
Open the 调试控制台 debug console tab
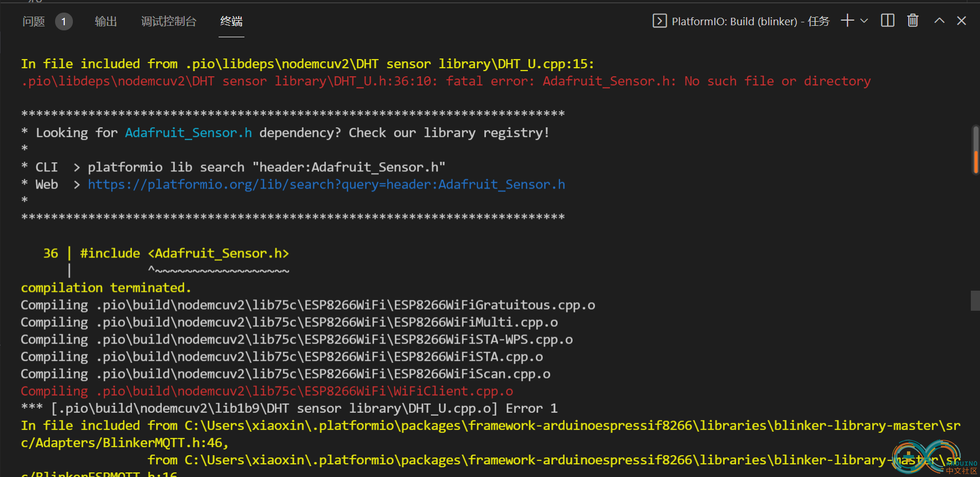(x=169, y=22)
